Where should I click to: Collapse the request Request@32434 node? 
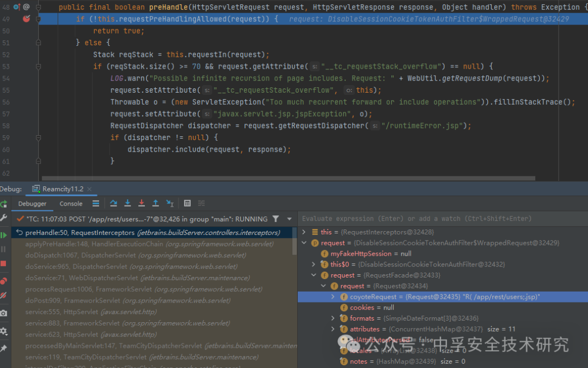click(323, 286)
